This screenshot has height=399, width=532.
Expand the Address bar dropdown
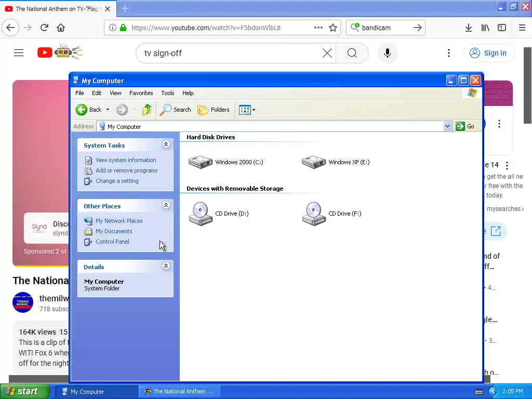point(447,126)
